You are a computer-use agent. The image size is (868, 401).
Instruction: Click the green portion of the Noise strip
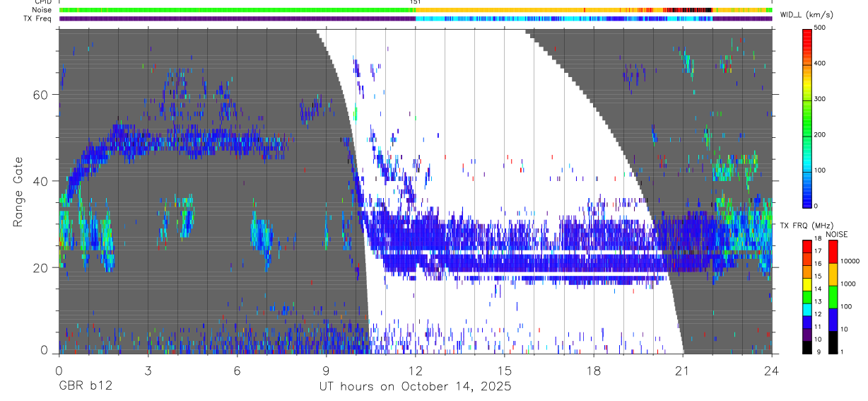[x=237, y=10]
